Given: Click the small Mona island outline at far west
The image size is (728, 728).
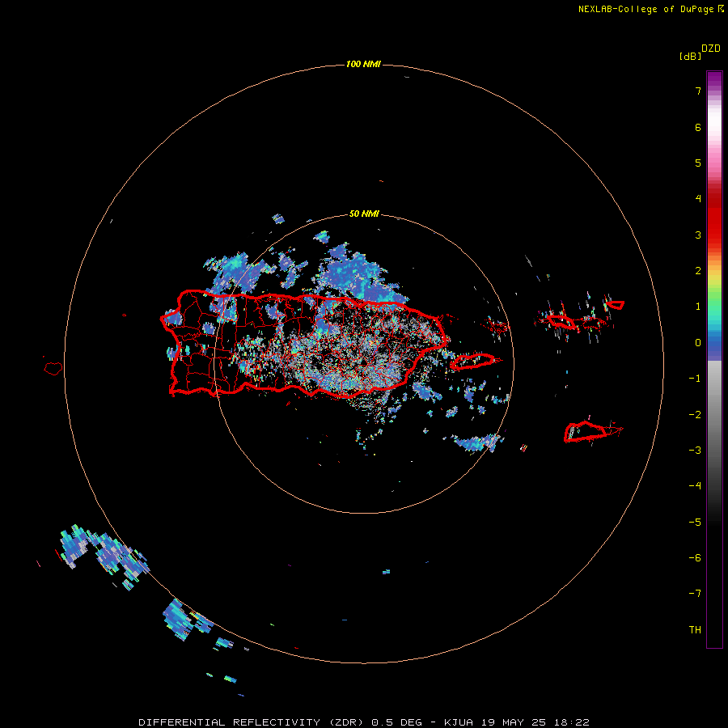Looking at the screenshot, I should click(x=53, y=369).
